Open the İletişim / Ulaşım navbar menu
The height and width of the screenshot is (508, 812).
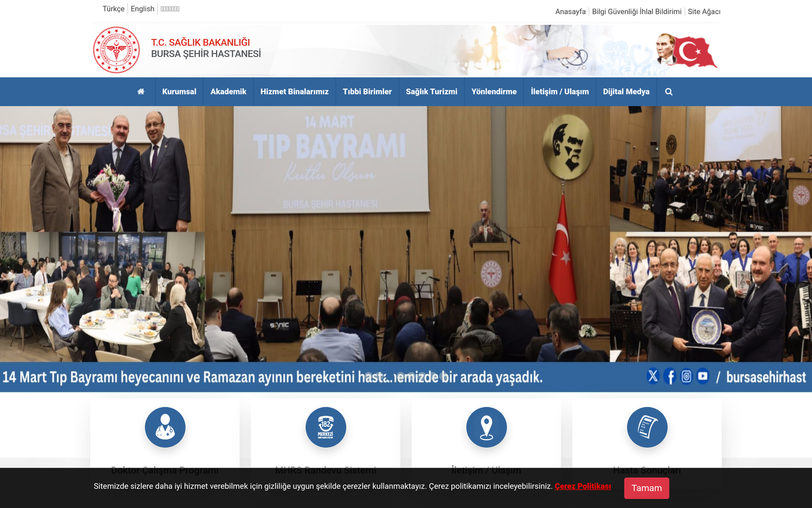(560, 91)
